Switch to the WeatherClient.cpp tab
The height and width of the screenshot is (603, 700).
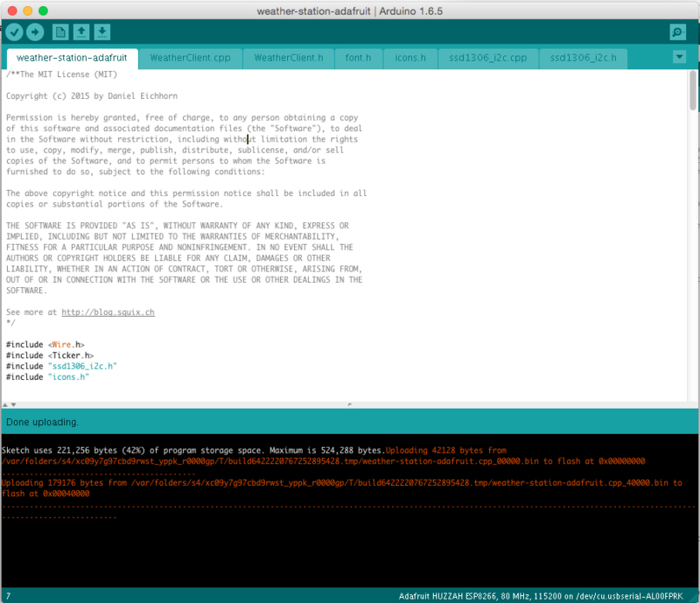click(190, 58)
